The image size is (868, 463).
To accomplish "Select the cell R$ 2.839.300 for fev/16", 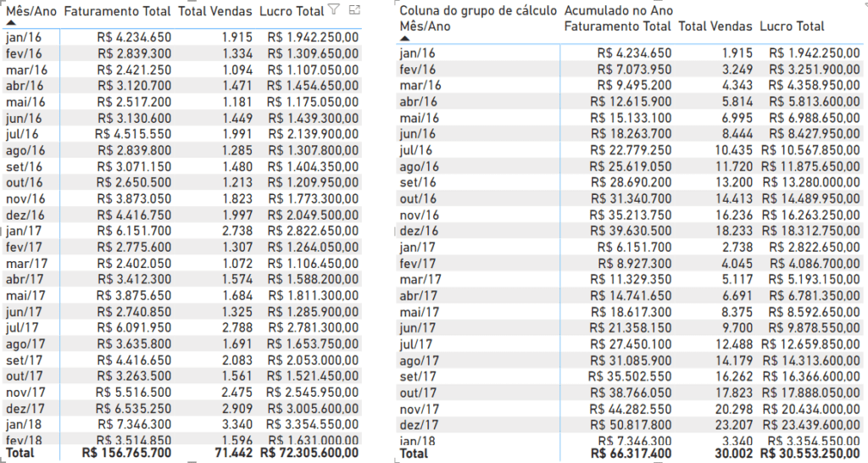I will [x=134, y=53].
